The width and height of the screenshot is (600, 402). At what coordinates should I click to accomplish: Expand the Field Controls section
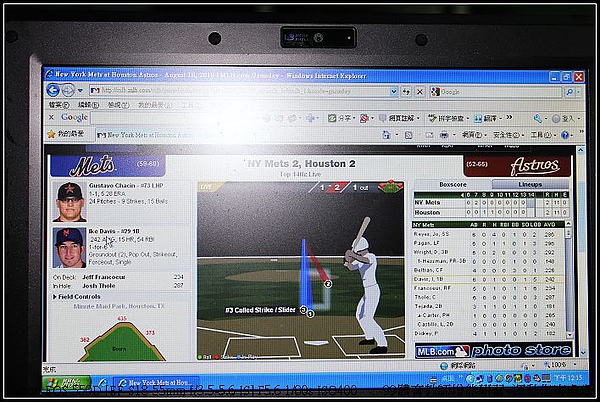pos(77,297)
